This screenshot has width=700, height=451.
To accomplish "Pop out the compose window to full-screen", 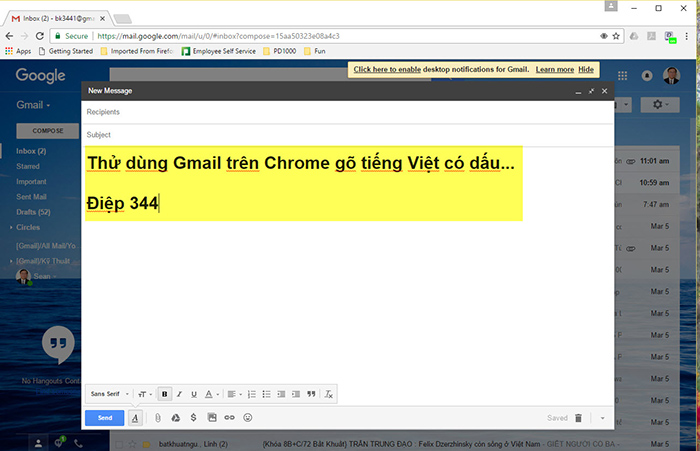I will (591, 91).
